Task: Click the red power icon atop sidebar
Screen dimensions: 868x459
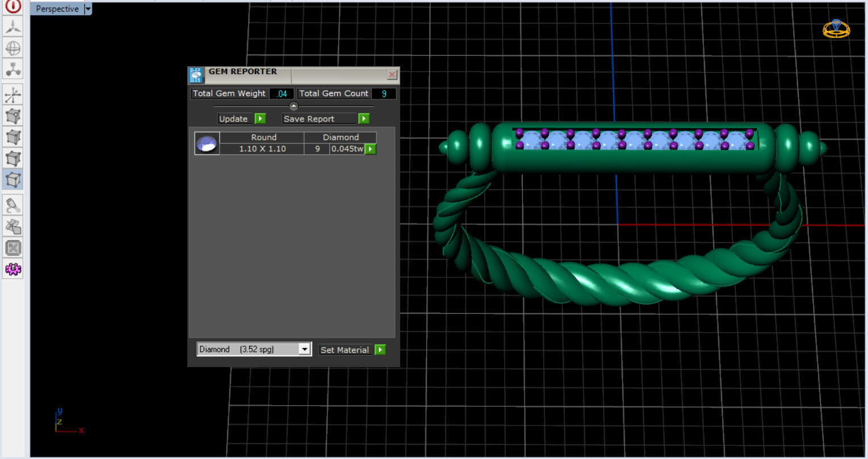Action: [x=13, y=7]
